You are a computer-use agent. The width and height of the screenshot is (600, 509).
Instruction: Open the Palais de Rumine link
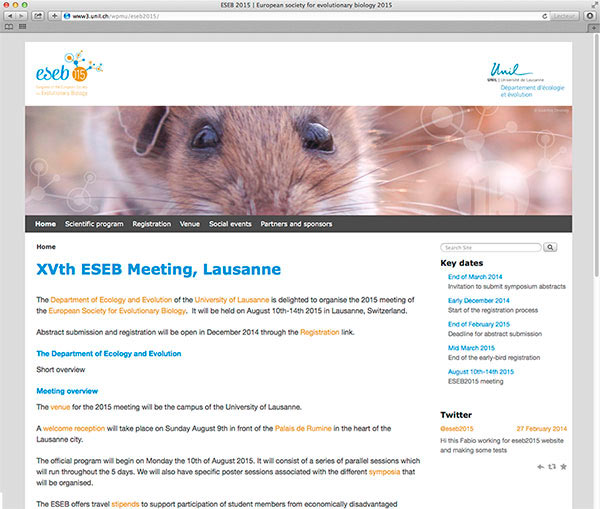click(x=303, y=428)
